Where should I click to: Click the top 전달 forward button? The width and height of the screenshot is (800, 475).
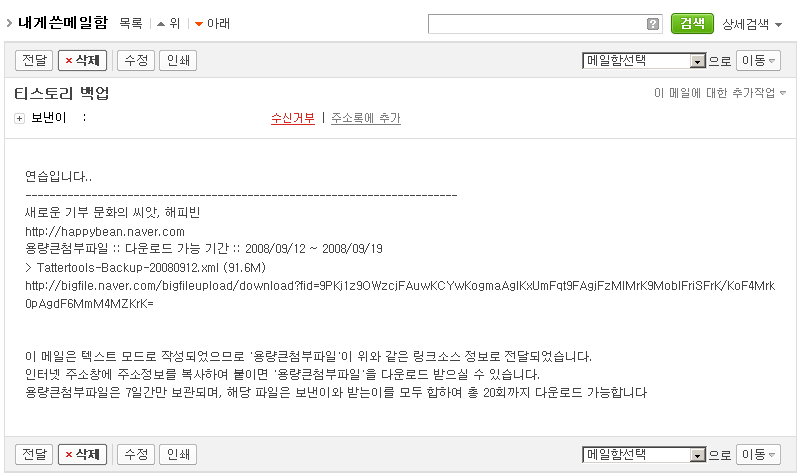pyautogui.click(x=34, y=60)
